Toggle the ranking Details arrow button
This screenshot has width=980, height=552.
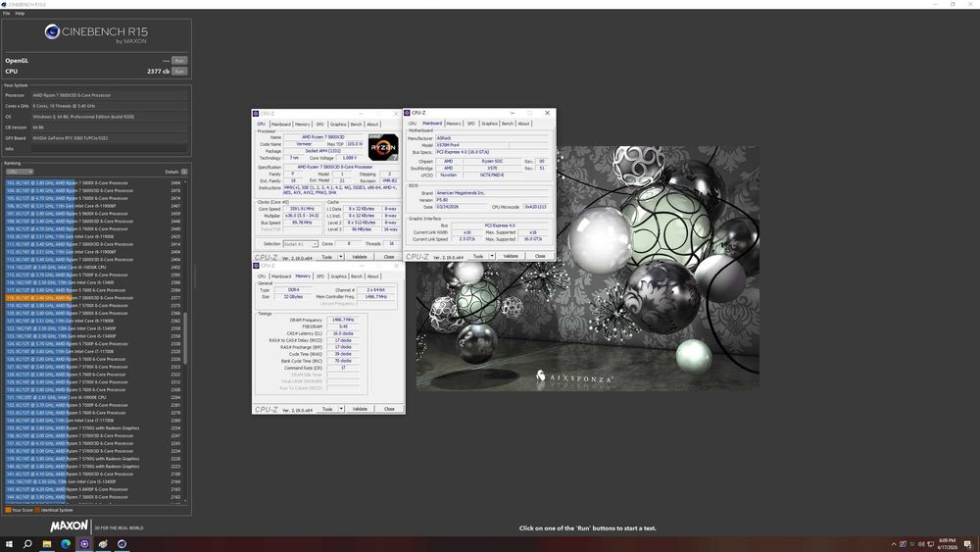pos(184,172)
